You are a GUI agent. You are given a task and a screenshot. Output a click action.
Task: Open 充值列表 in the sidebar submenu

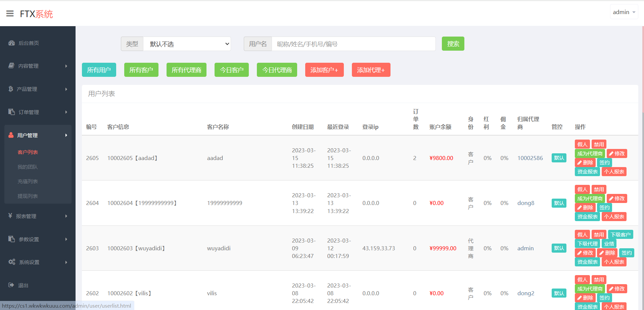pos(28,182)
